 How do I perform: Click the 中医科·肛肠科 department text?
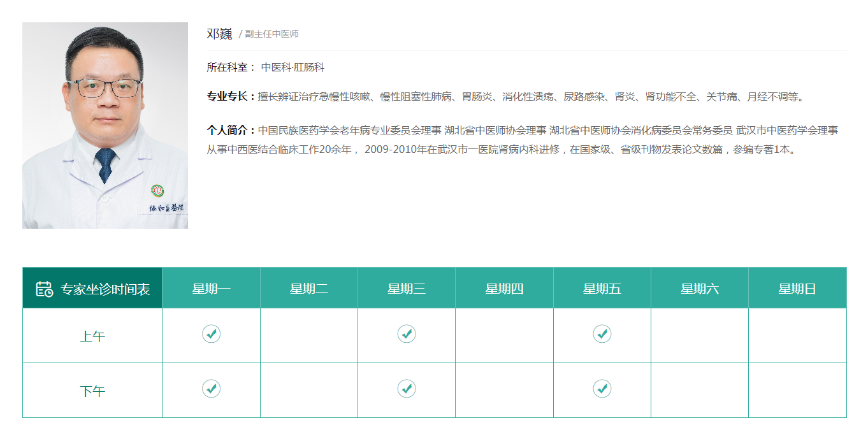[293, 68]
